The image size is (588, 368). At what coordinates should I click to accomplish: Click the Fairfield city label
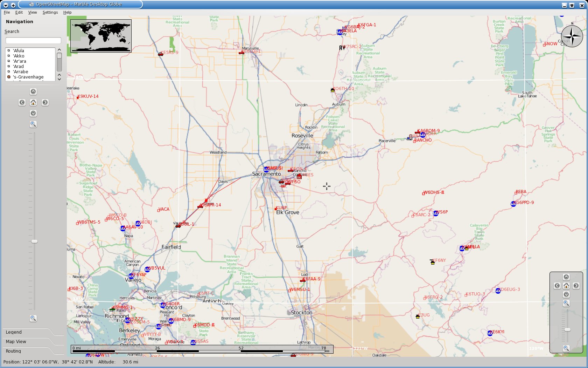coord(171,247)
